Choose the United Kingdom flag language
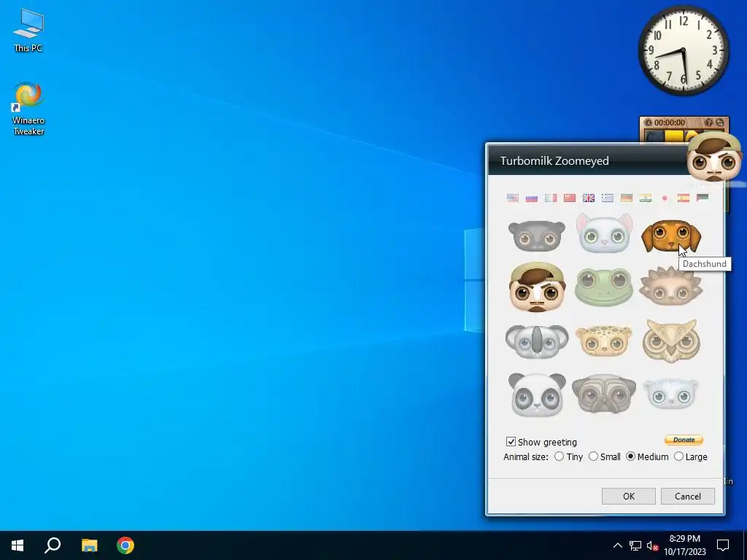Screen dimensions: 747x560 [589, 198]
